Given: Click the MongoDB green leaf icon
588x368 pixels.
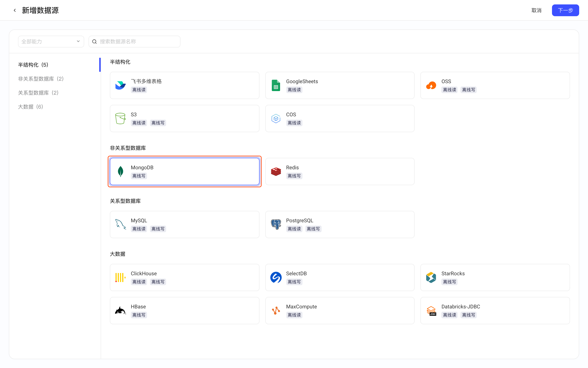Looking at the screenshot, I should 120,172.
